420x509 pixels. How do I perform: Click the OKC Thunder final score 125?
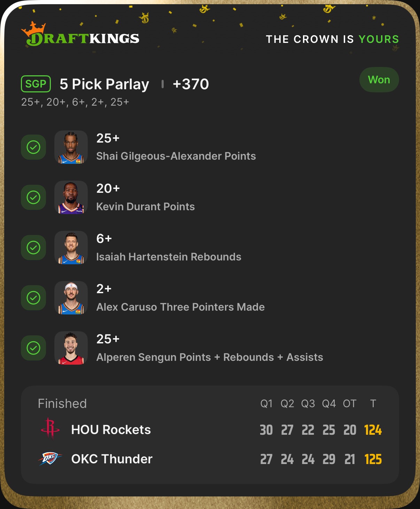click(x=373, y=459)
